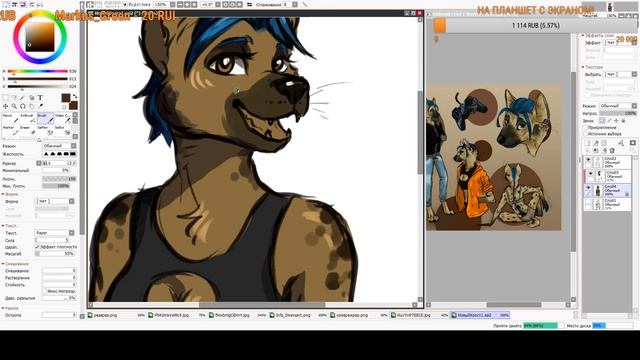
Task: Flip the canvas view horizontally
Action: pyautogui.click(x=249, y=4)
